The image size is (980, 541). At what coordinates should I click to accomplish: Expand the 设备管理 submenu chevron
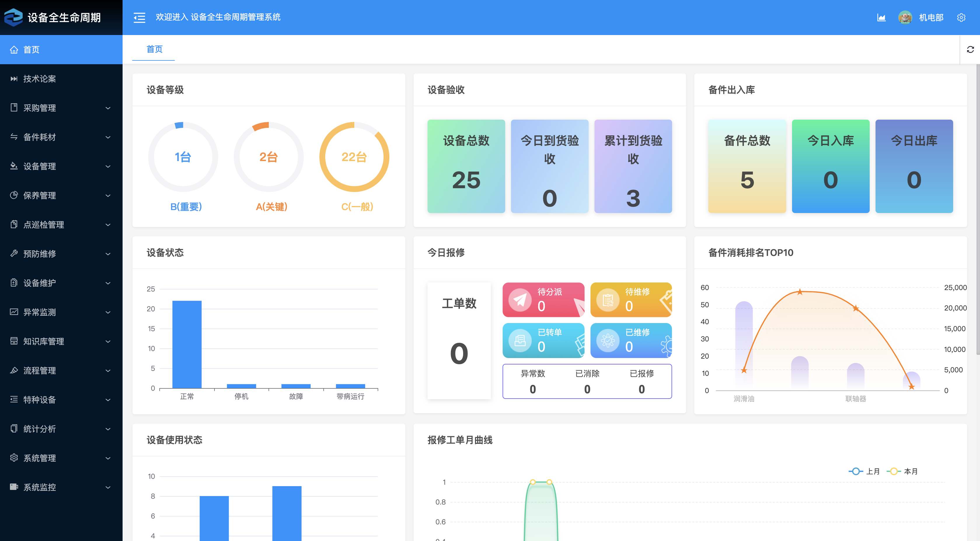(x=108, y=166)
